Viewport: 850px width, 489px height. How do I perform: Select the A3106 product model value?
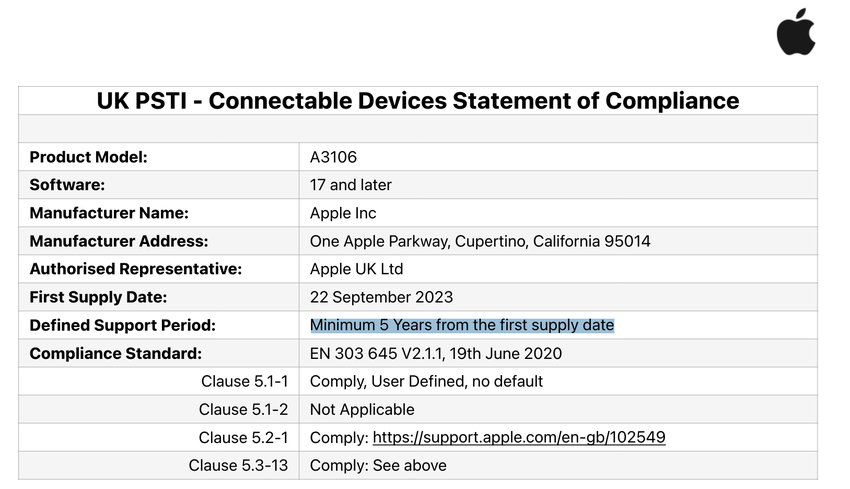pos(333,157)
